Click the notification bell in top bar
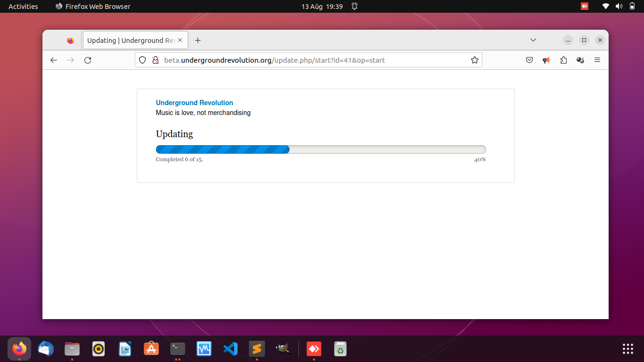Image resolution: width=644 pixels, height=362 pixels. point(355,6)
